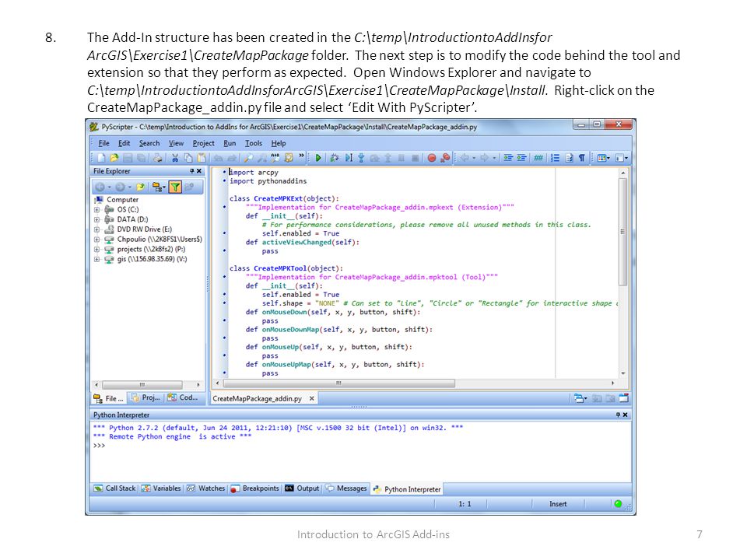Click the Open file folder icon
Image resolution: width=747 pixels, height=560 pixels.
114,158
